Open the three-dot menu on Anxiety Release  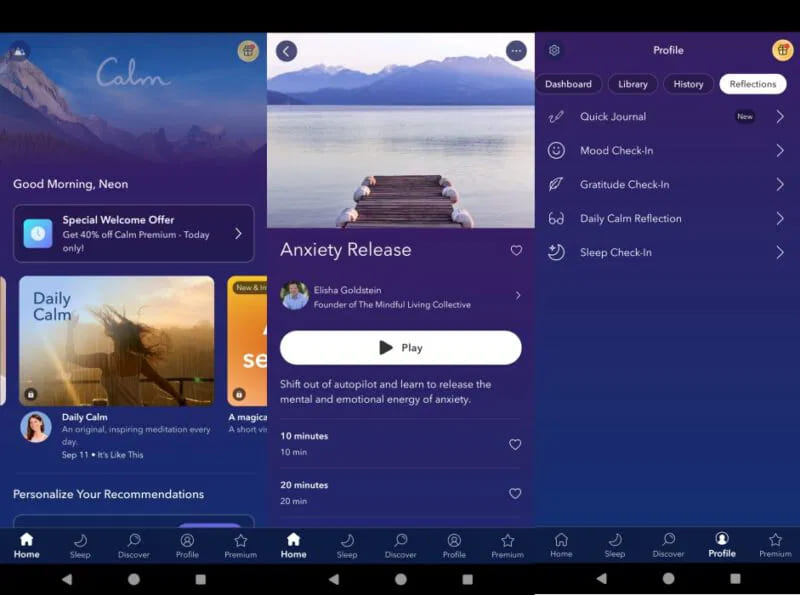516,51
